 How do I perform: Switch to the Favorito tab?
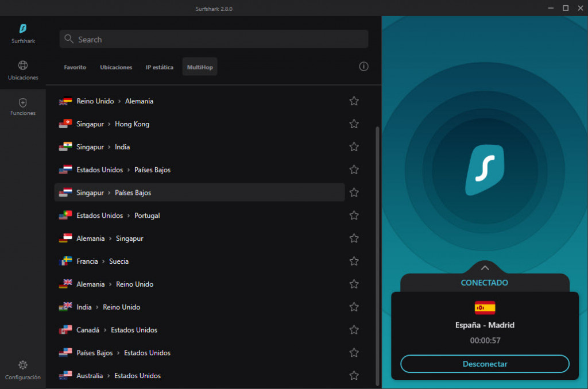pos(75,67)
